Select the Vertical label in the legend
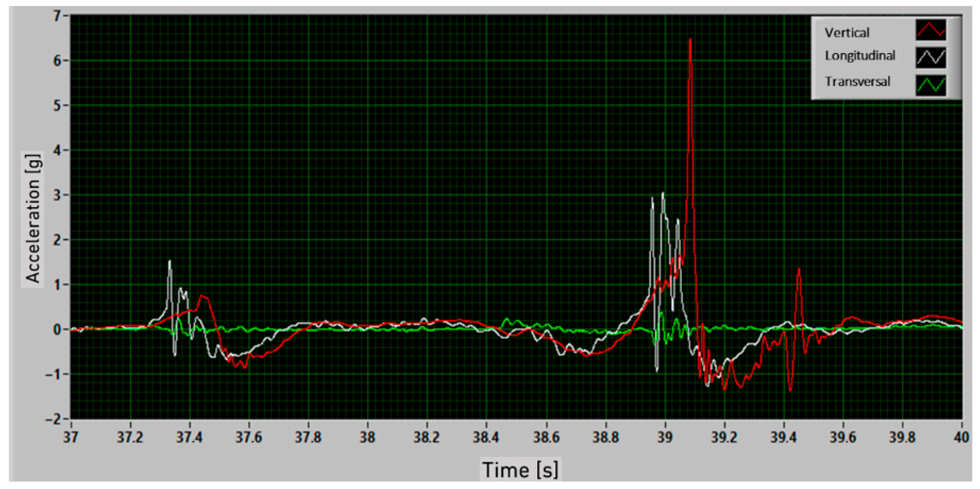The height and width of the screenshot is (489, 980). (x=847, y=33)
